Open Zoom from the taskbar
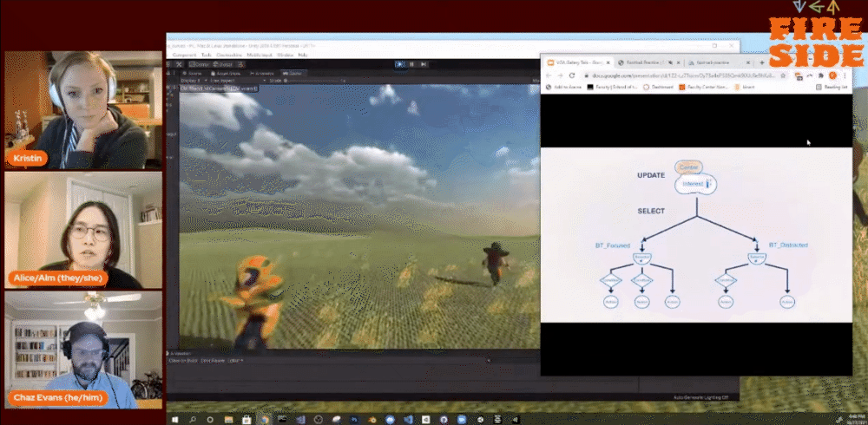 (462, 420)
